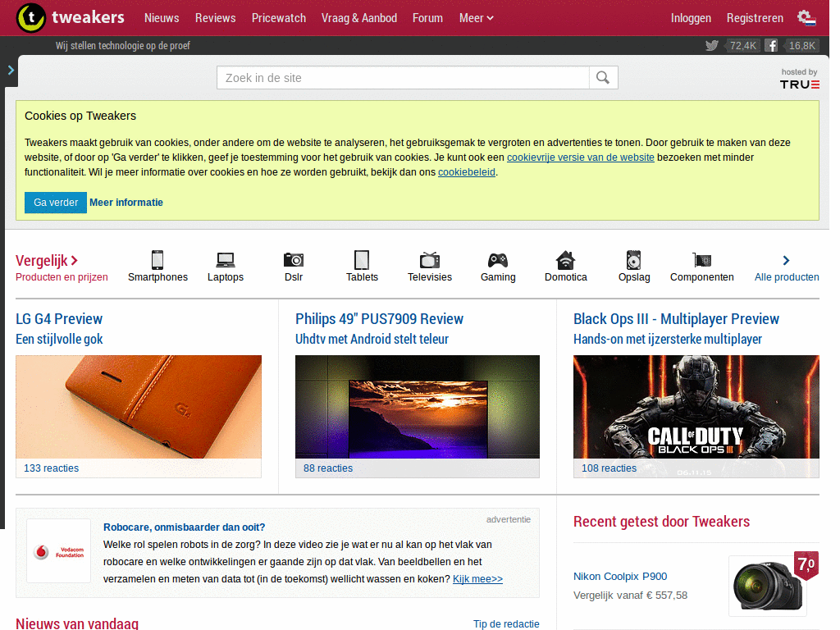840x630 pixels.
Task: Click Meer informatie about cookies
Action: coord(126,203)
